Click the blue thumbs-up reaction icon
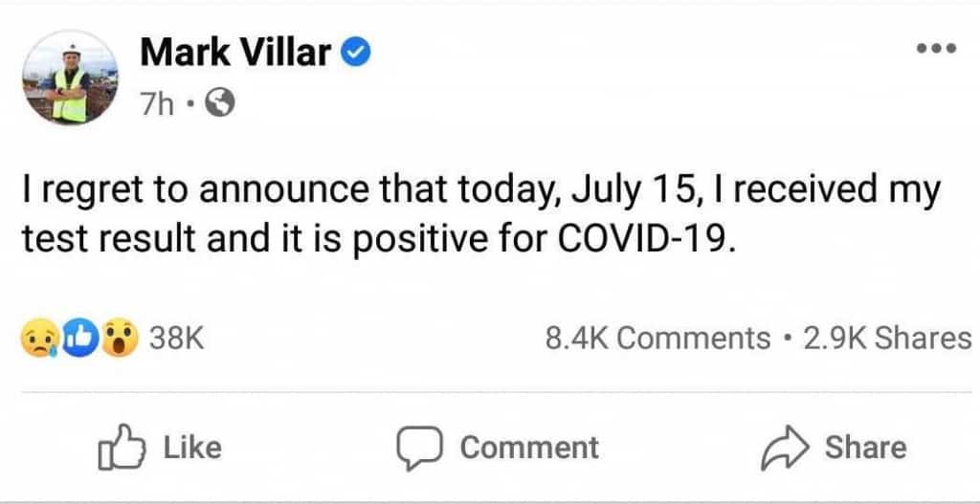The width and height of the screenshot is (980, 504). click(x=80, y=338)
